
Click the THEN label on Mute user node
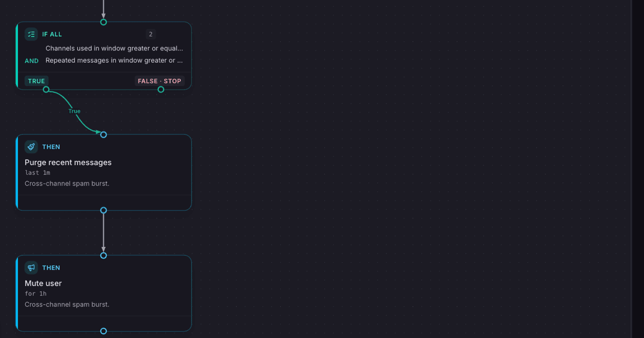[51, 268]
